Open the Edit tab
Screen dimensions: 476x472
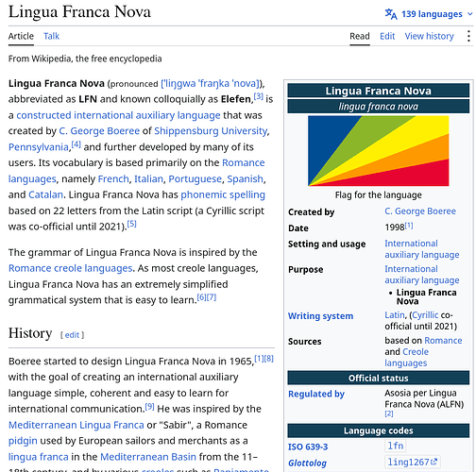click(387, 36)
